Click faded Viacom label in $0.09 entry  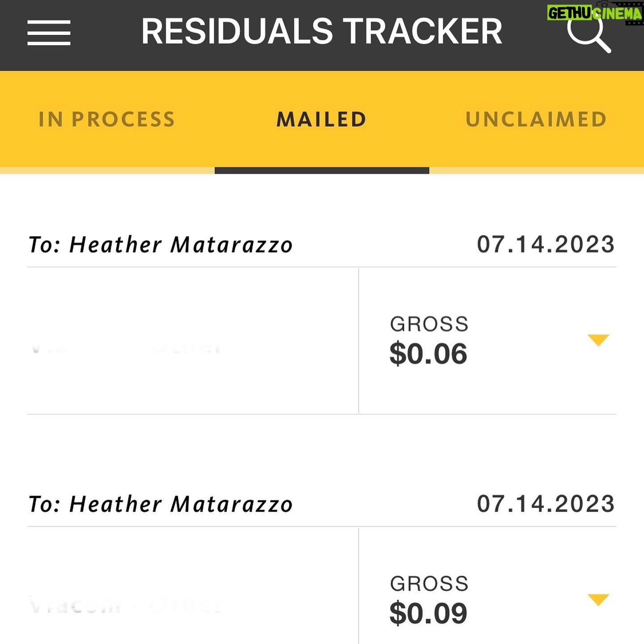pyautogui.click(x=124, y=605)
